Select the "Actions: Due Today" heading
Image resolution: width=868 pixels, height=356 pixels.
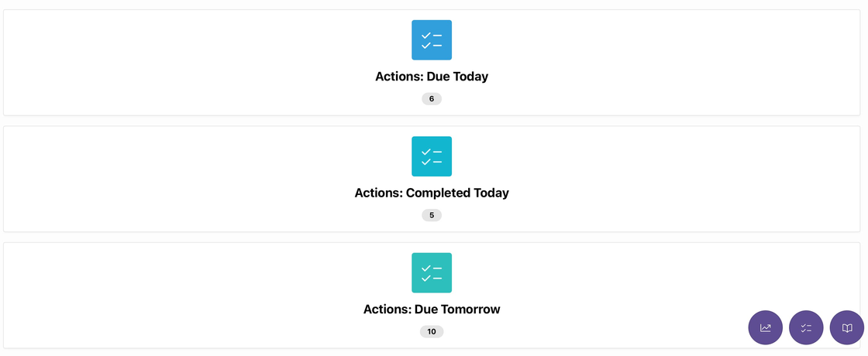pos(432,77)
